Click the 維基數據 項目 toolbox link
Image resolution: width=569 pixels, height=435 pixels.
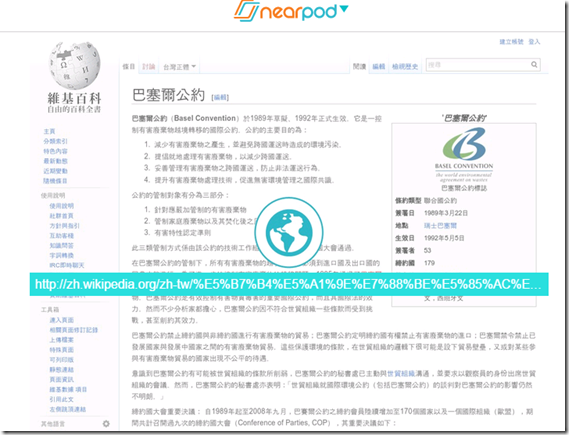click(x=68, y=389)
